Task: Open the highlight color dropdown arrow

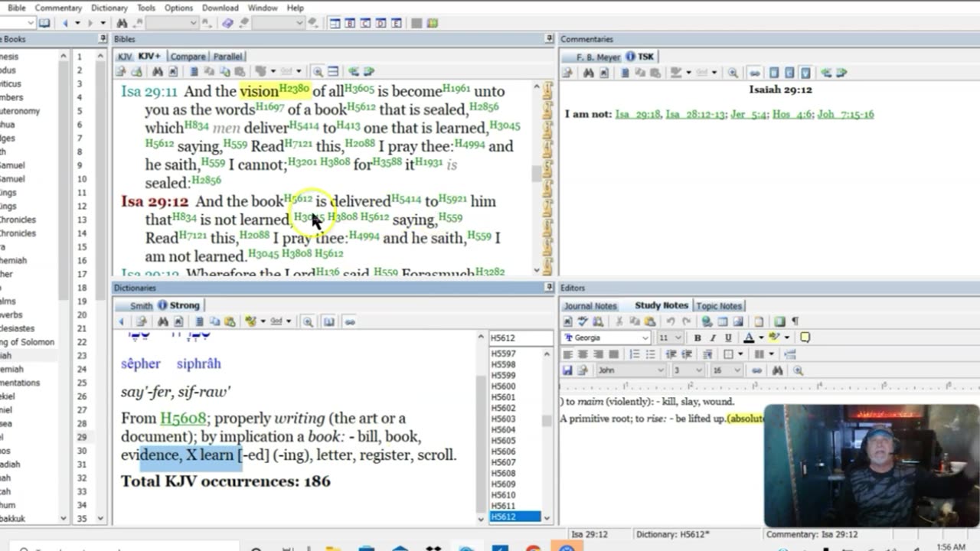Action: point(787,337)
